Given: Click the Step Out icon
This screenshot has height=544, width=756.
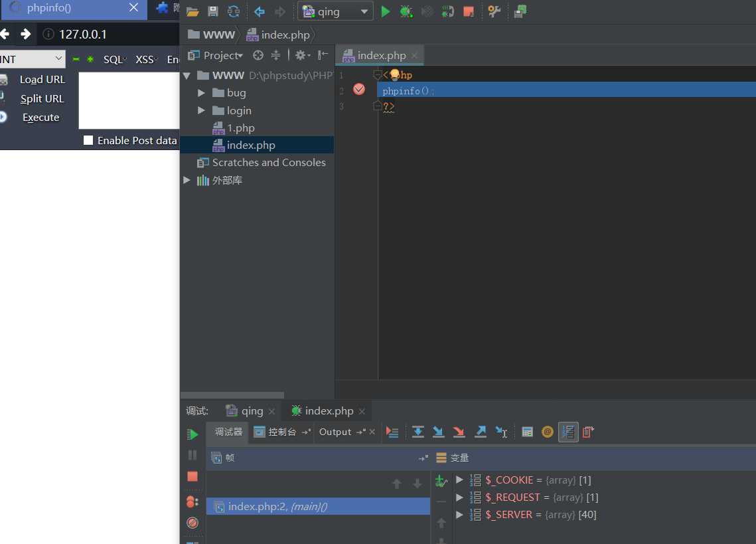Looking at the screenshot, I should point(480,432).
